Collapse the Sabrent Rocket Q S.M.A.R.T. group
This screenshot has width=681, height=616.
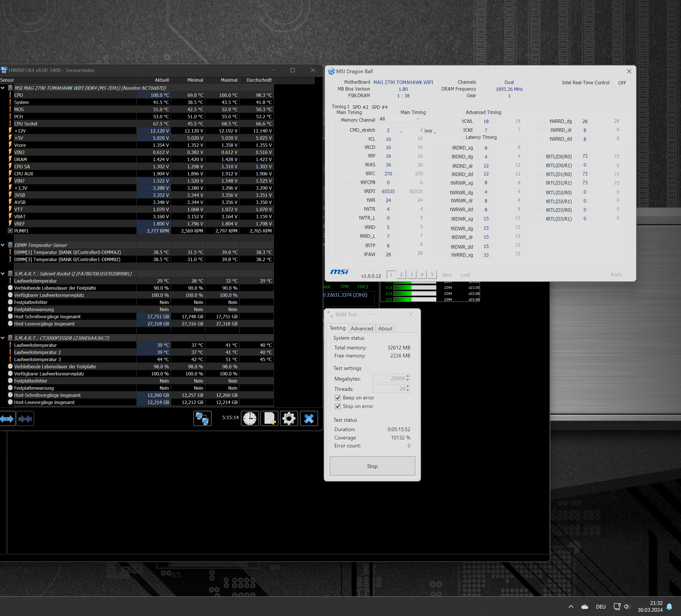[3, 273]
